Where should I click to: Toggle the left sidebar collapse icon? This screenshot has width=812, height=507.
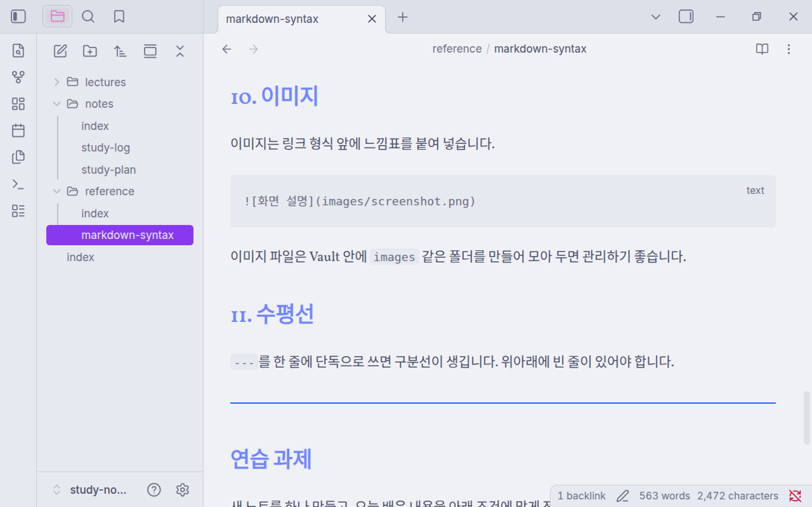click(x=18, y=16)
